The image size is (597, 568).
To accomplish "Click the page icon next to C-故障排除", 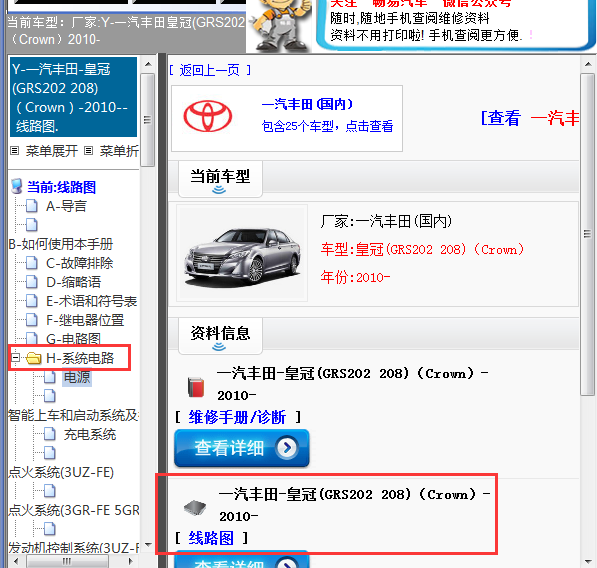I will coord(32,263).
